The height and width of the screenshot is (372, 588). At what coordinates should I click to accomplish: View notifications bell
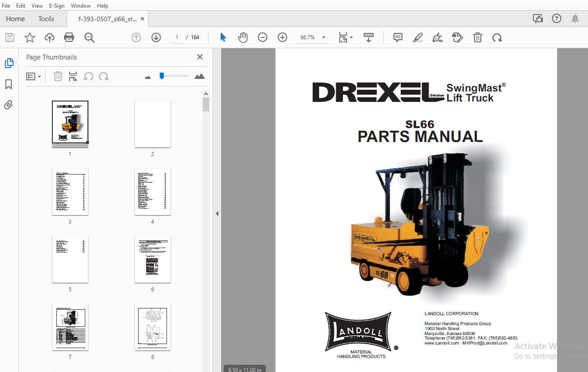click(575, 18)
